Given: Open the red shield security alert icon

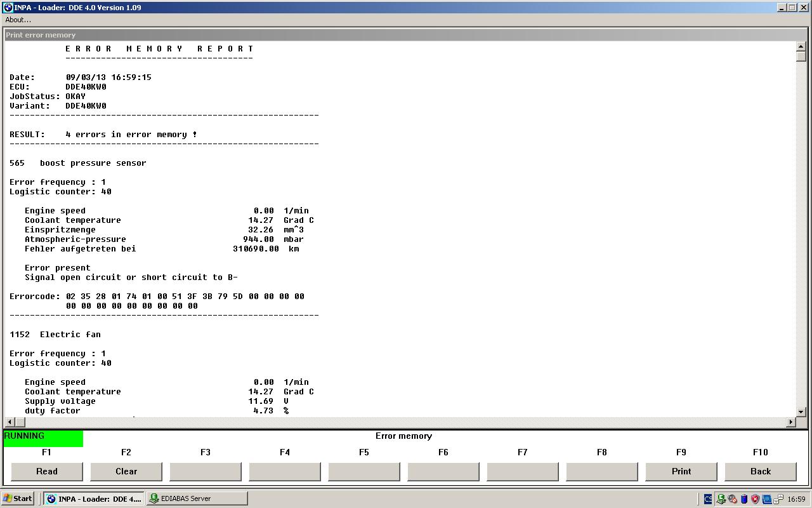Looking at the screenshot, I should (755, 499).
